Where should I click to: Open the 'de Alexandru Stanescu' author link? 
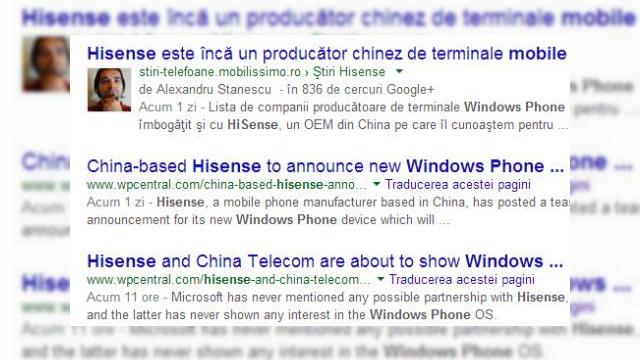pyautogui.click(x=205, y=89)
